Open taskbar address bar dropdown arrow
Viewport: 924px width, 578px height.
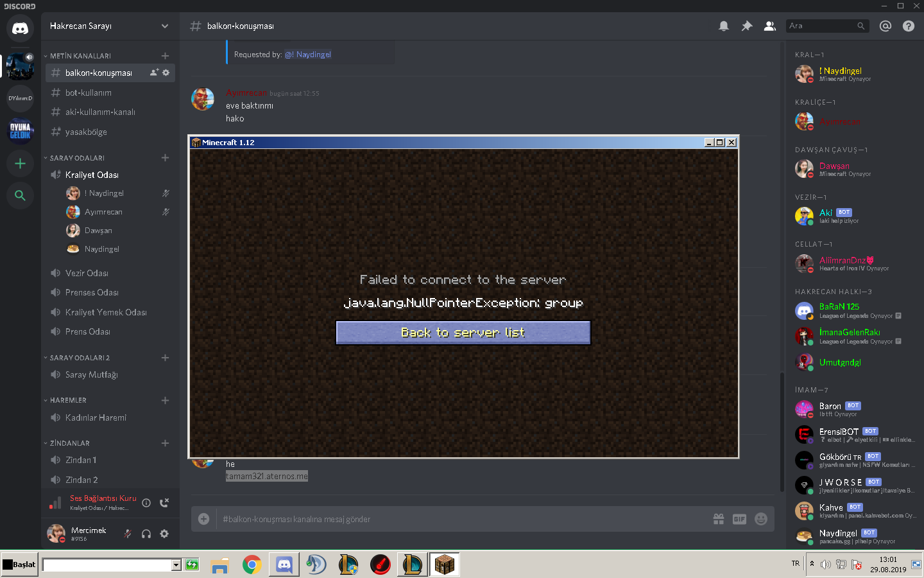point(176,565)
